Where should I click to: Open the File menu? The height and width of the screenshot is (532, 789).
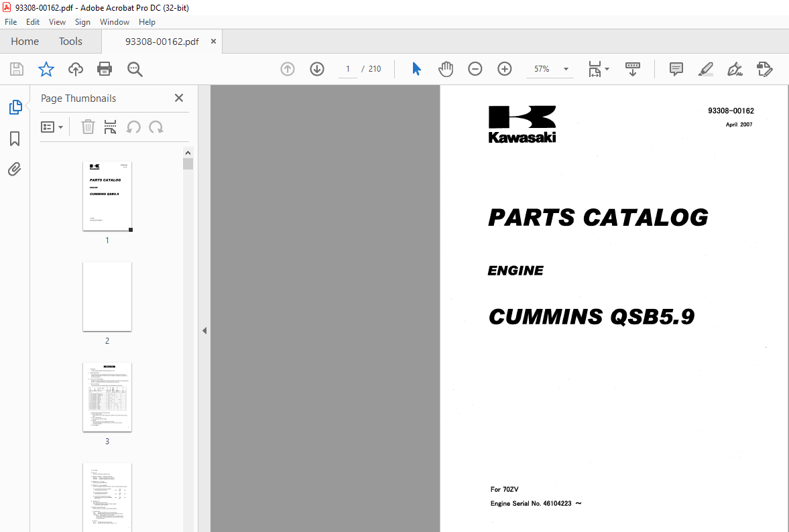pos(11,22)
